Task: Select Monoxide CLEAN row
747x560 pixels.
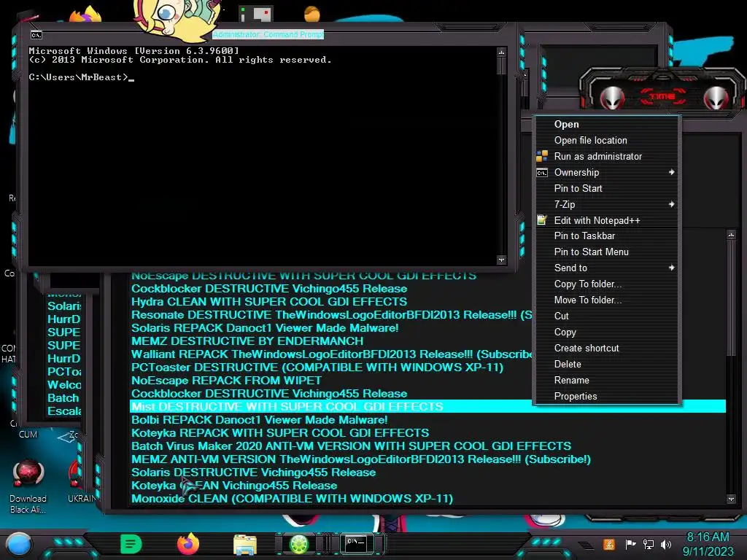Action: pyautogui.click(x=292, y=499)
